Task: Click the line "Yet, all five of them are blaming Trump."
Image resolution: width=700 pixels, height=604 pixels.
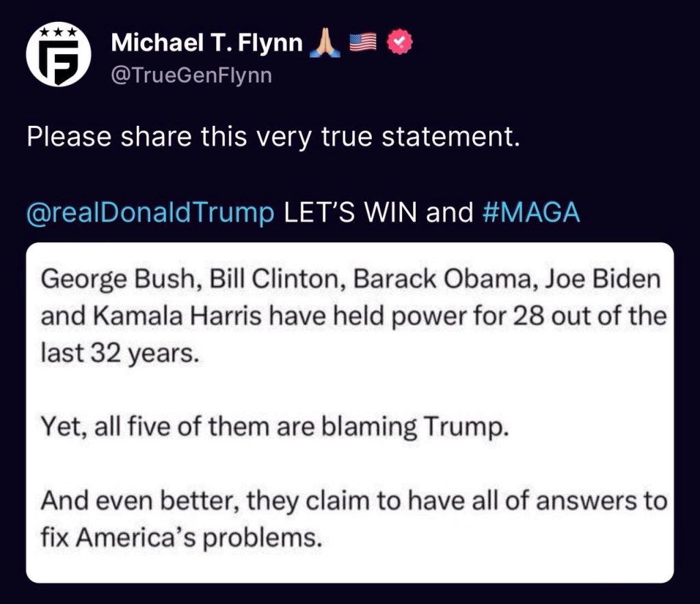Action: click(x=275, y=428)
